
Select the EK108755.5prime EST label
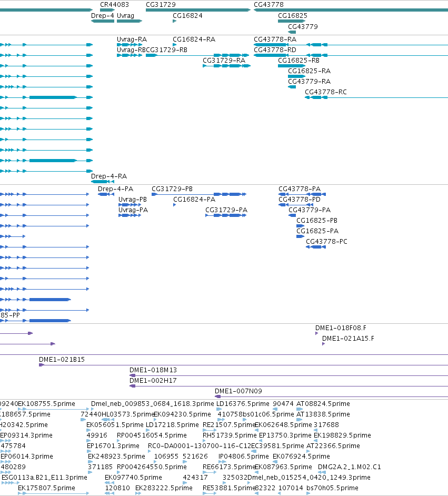point(46,404)
